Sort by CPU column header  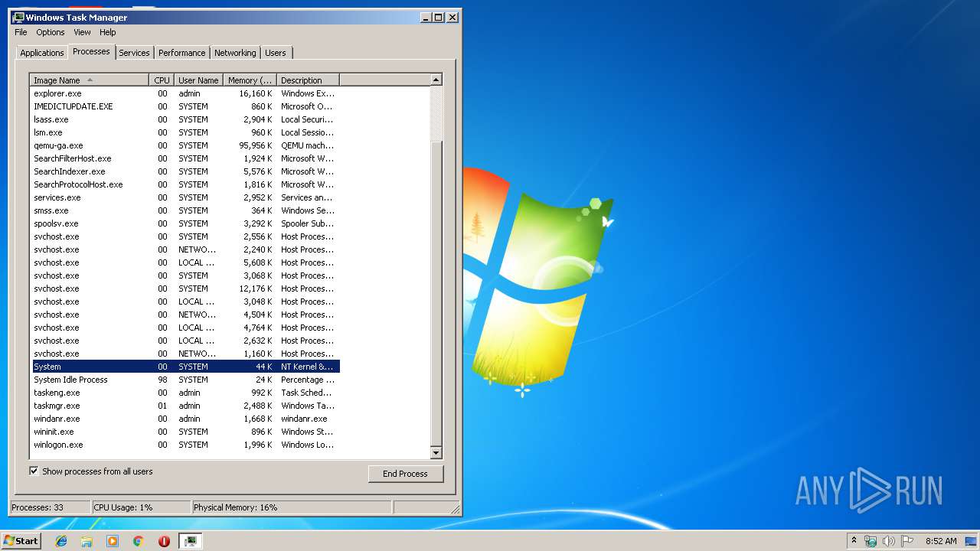(161, 80)
